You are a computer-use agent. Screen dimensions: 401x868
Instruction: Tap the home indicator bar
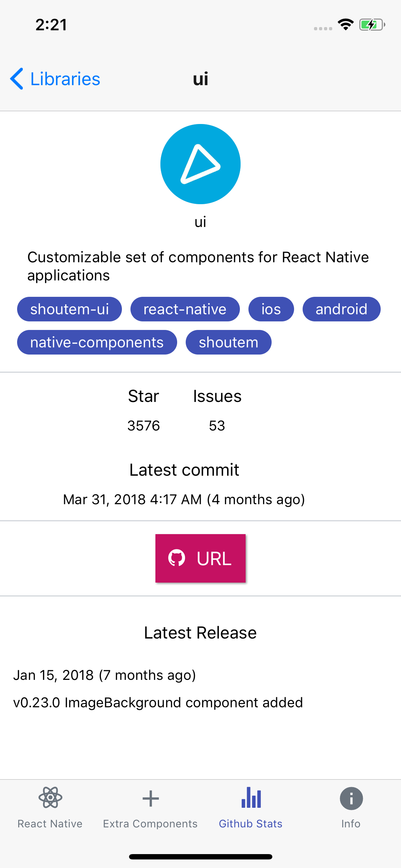200,857
